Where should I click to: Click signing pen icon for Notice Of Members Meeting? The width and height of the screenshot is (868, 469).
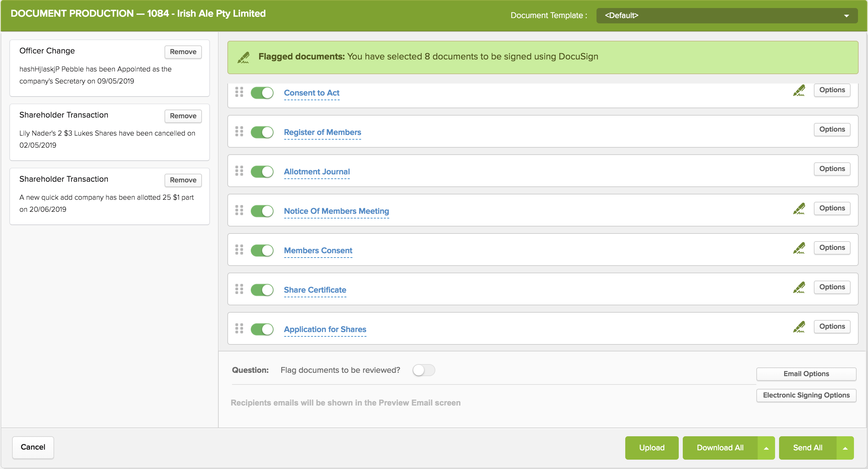coord(798,208)
